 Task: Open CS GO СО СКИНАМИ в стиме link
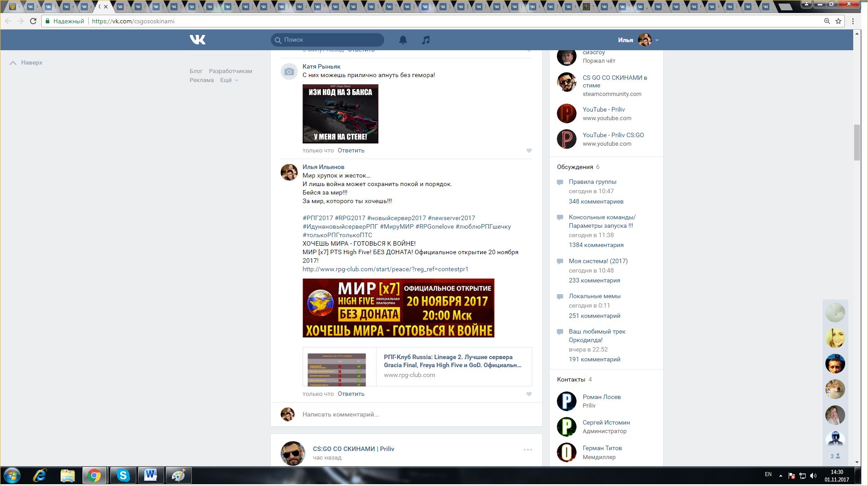coord(615,82)
